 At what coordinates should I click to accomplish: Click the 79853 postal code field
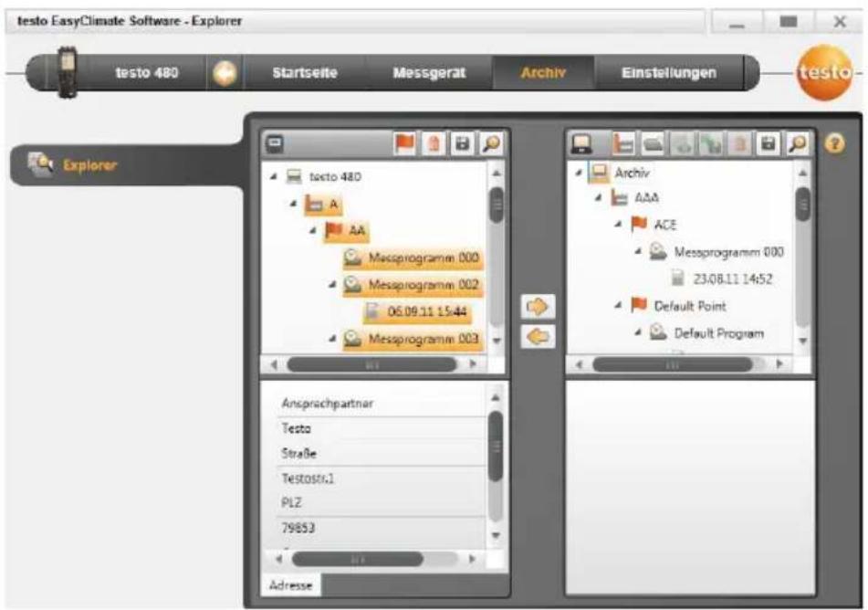coord(381,528)
